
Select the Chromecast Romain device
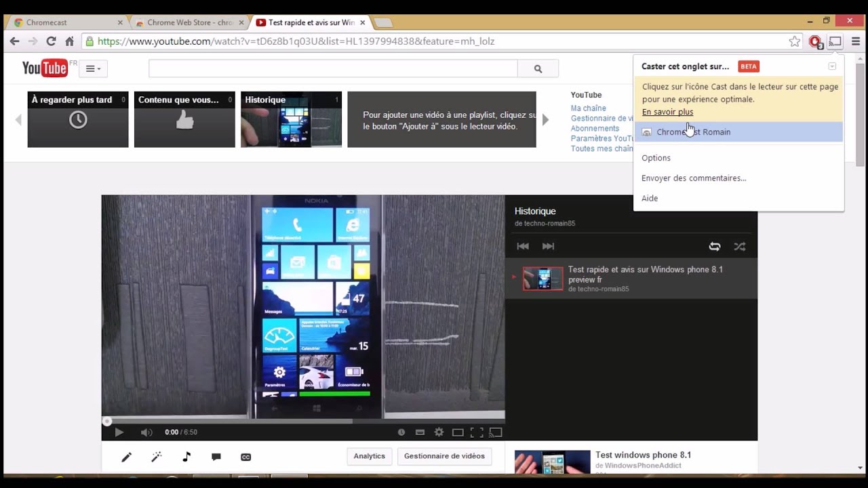click(x=739, y=132)
